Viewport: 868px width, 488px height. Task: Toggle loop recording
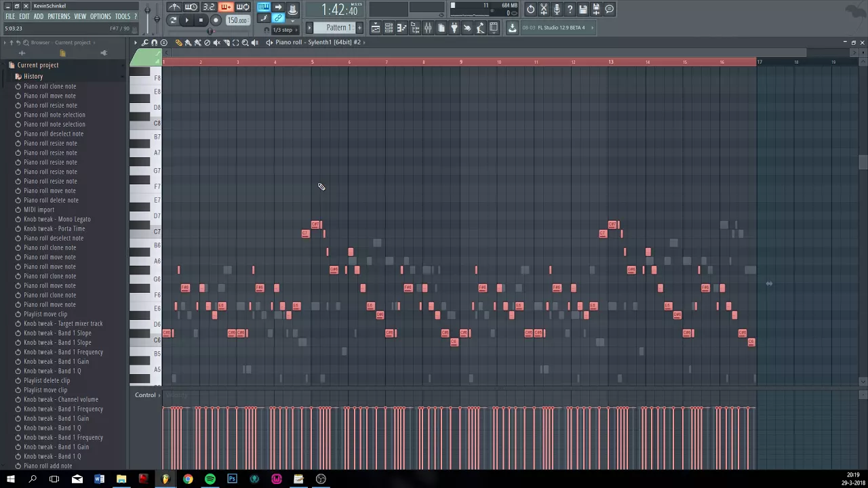click(242, 7)
